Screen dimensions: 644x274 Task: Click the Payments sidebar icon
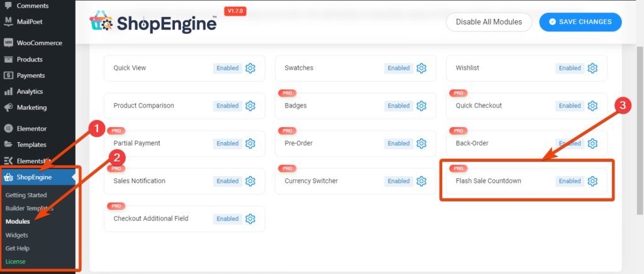8,75
